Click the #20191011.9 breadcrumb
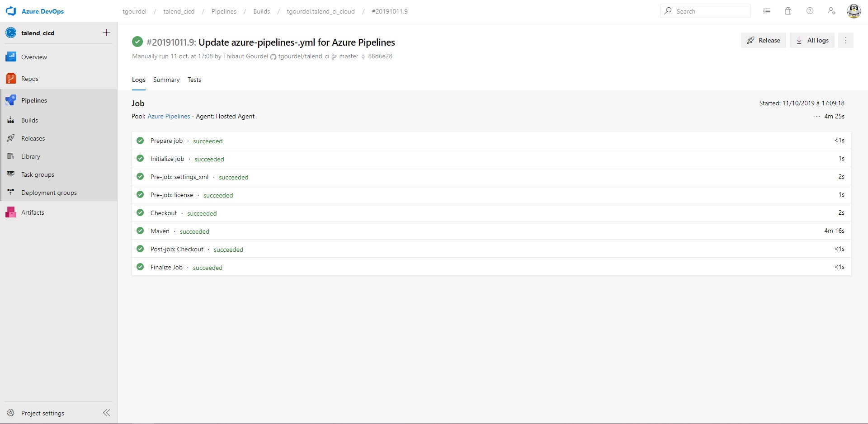This screenshot has width=868, height=424. point(390,11)
